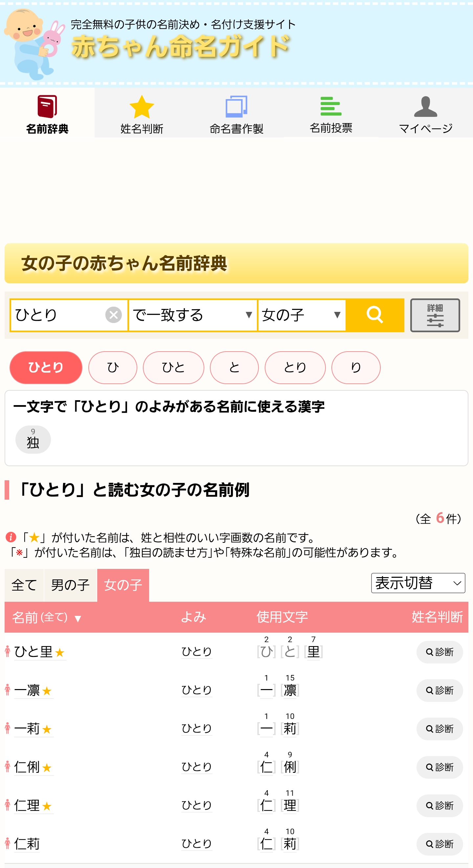
Task: Open 命名書作製 document icon
Action: click(236, 106)
